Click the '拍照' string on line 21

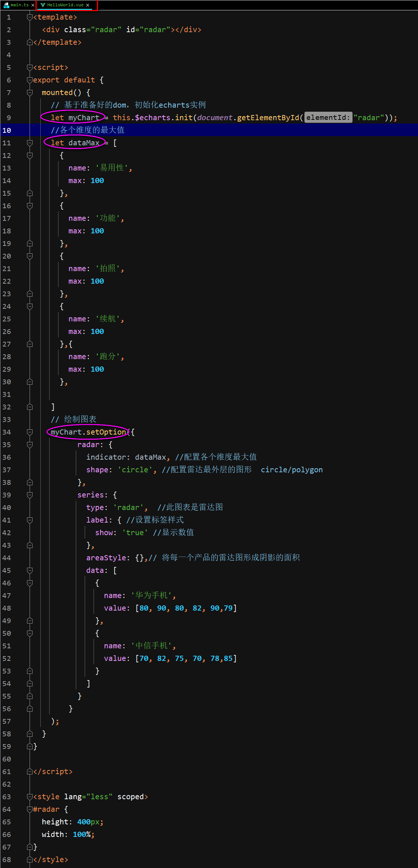(x=108, y=268)
